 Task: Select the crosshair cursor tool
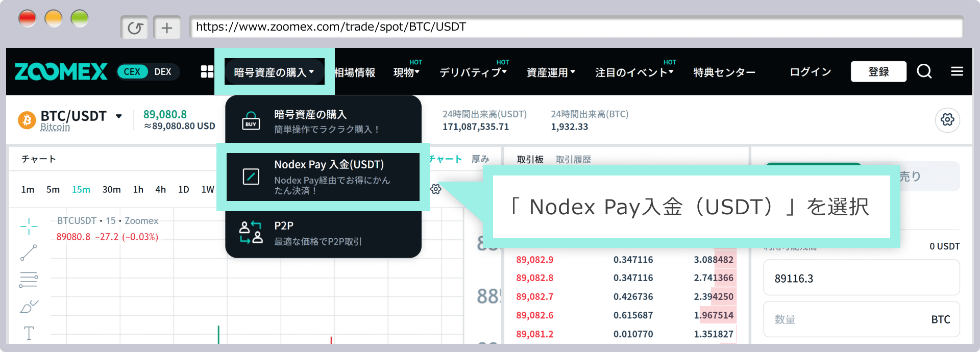coord(29,226)
